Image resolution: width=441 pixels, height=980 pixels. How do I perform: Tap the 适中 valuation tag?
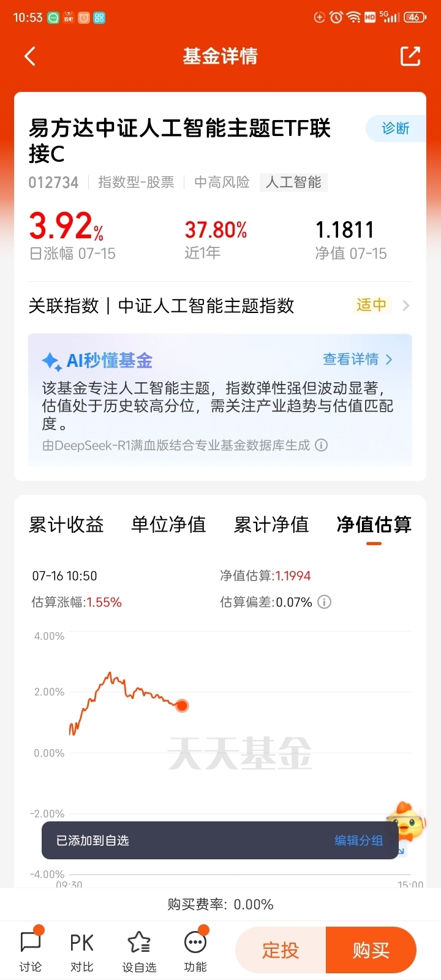[371, 304]
